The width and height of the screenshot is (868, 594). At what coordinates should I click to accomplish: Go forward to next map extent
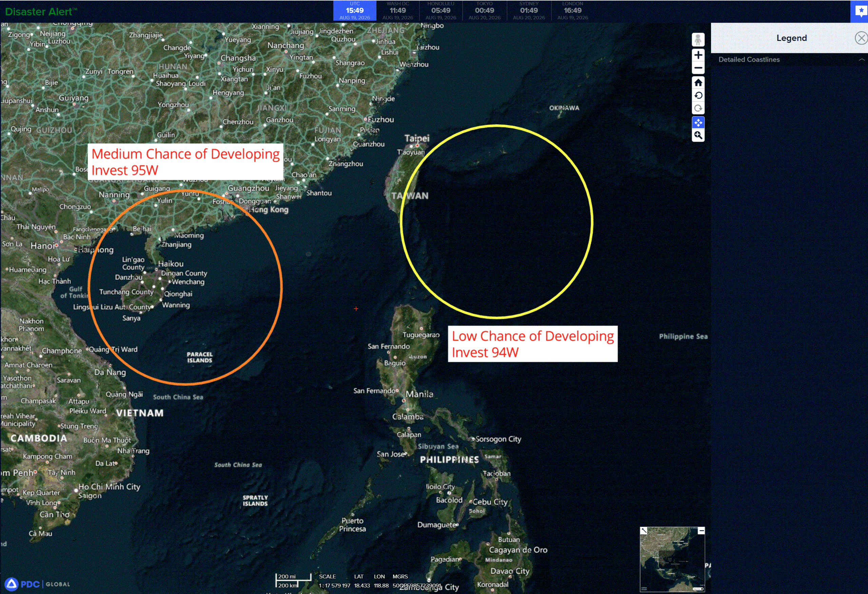tap(698, 109)
